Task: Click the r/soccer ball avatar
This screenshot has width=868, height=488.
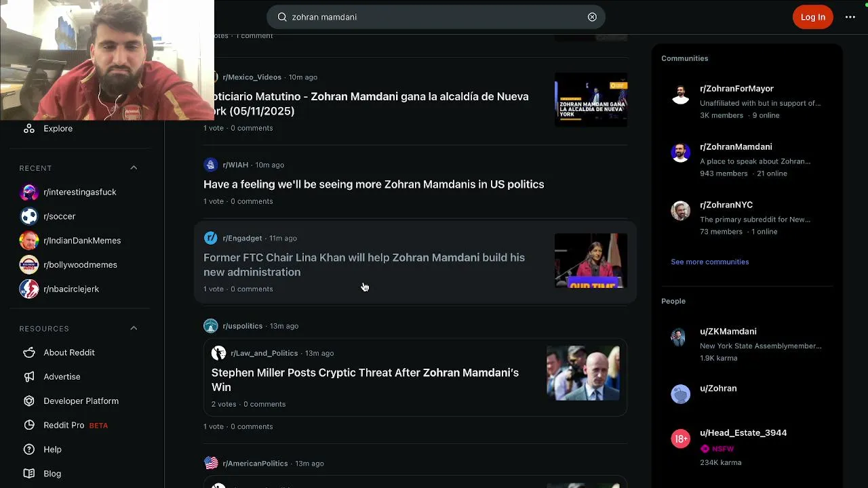Action: point(29,216)
